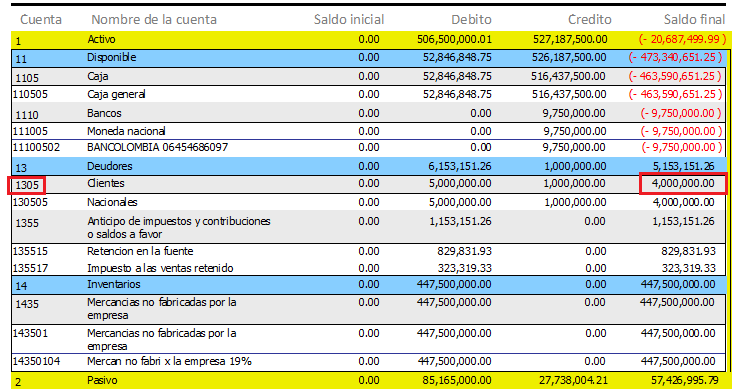Screen dimensions: 737x389
Task: Open the BANCOLOMBIA 06454686097 account row
Action: (x=369, y=148)
